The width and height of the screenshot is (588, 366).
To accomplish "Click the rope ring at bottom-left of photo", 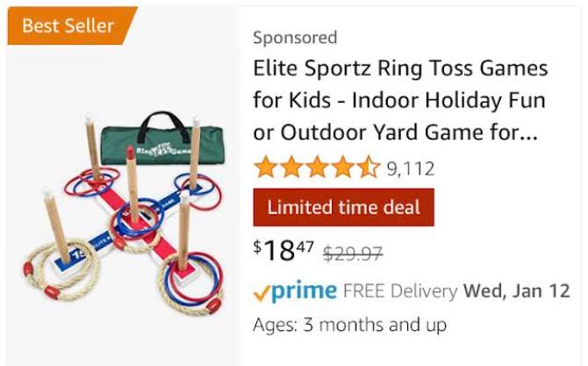I will (54, 272).
